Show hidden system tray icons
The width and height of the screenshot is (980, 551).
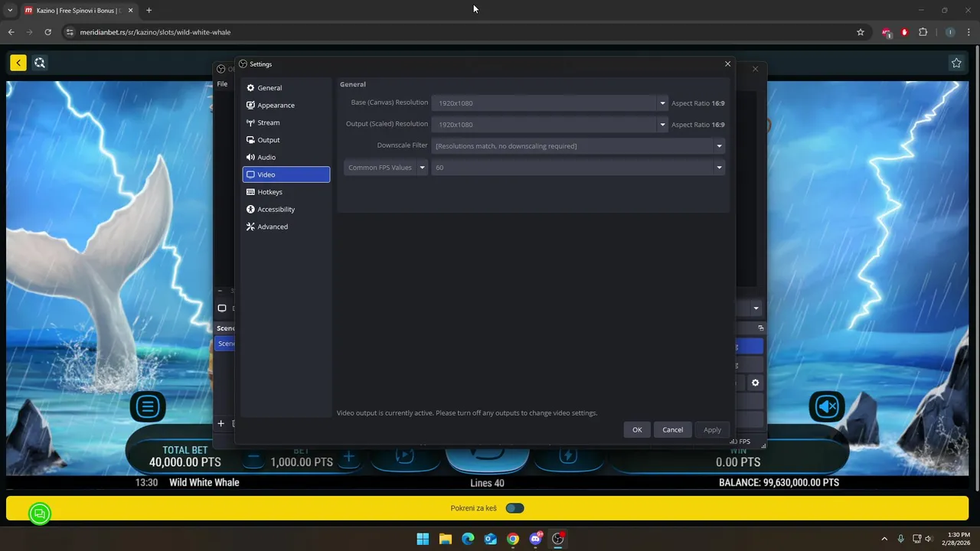pos(884,539)
